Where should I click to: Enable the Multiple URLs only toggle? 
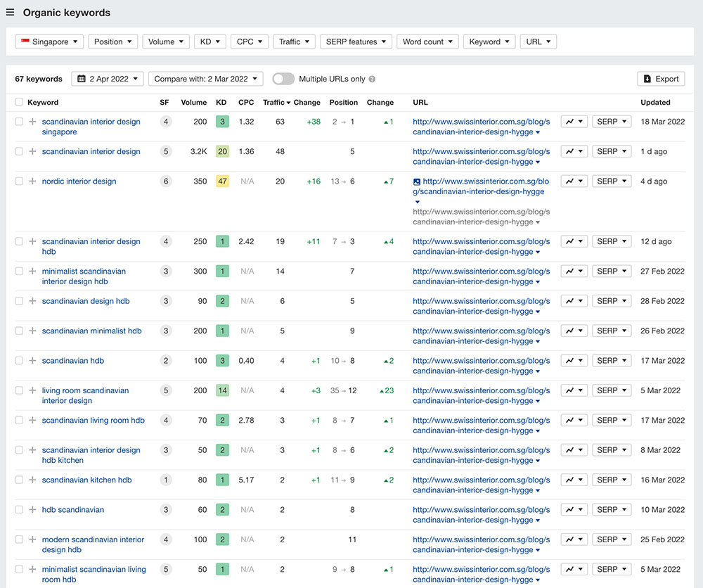(x=283, y=79)
